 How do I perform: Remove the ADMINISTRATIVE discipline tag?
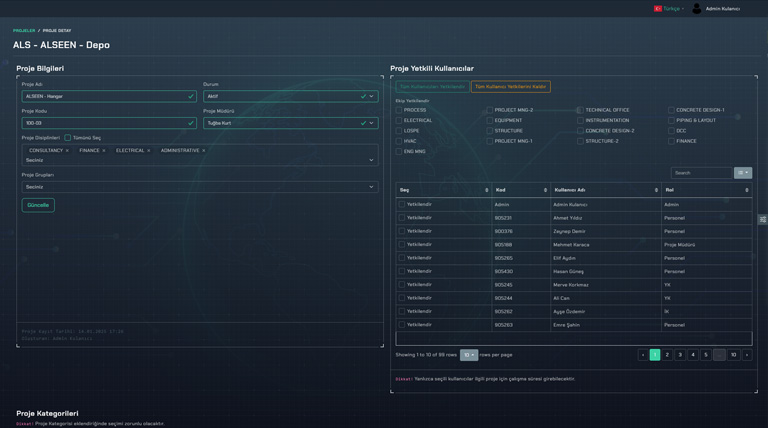pos(204,151)
